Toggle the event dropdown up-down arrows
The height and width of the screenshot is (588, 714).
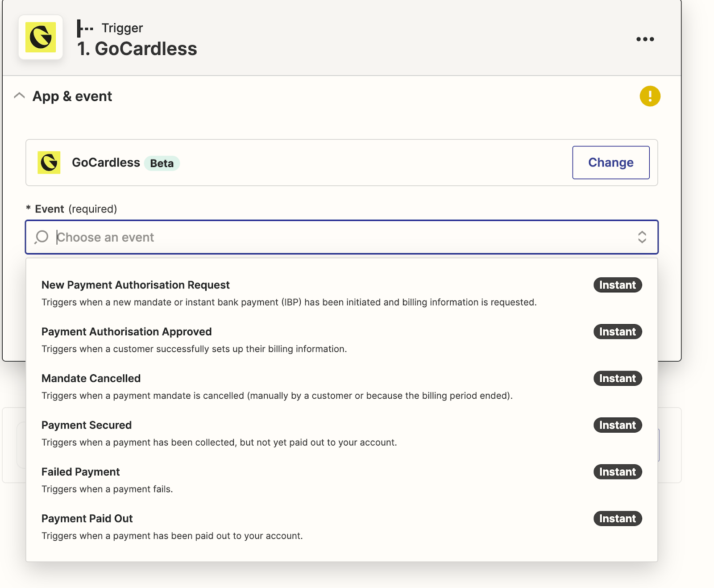point(642,237)
